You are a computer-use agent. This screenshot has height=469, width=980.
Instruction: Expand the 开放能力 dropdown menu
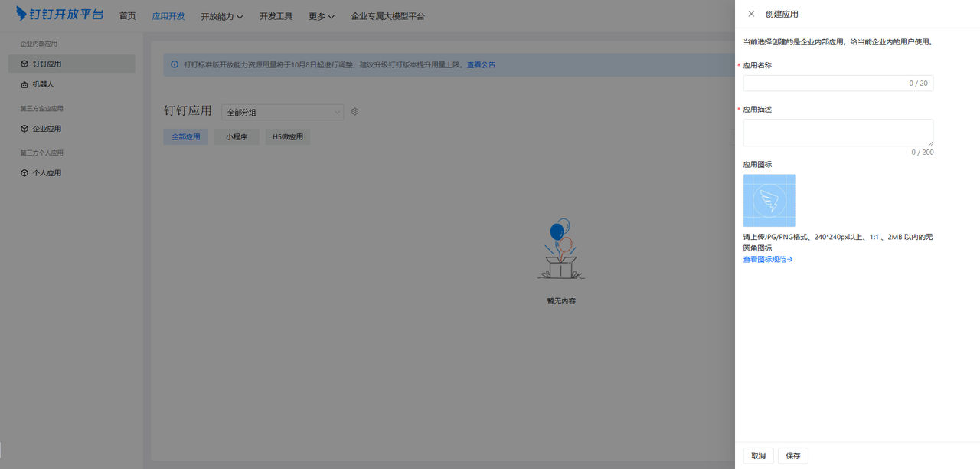point(222,16)
